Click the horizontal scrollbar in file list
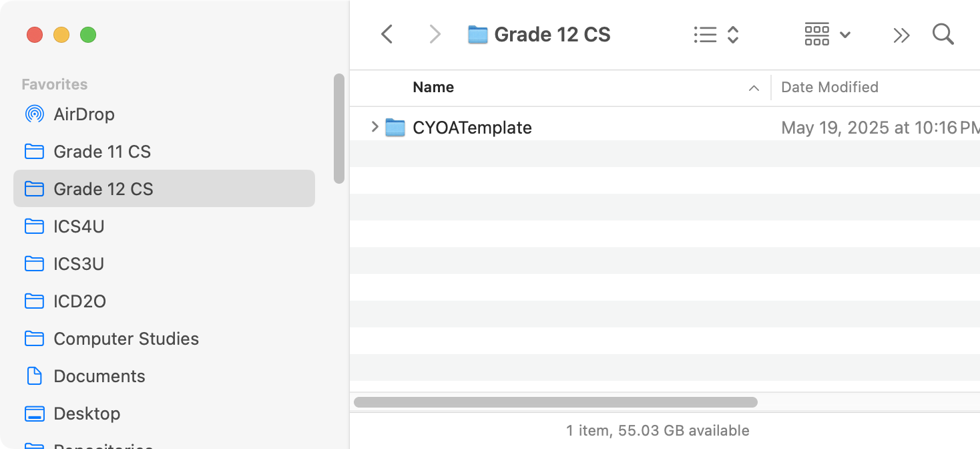Screen dimensions: 980x449 point(555,402)
